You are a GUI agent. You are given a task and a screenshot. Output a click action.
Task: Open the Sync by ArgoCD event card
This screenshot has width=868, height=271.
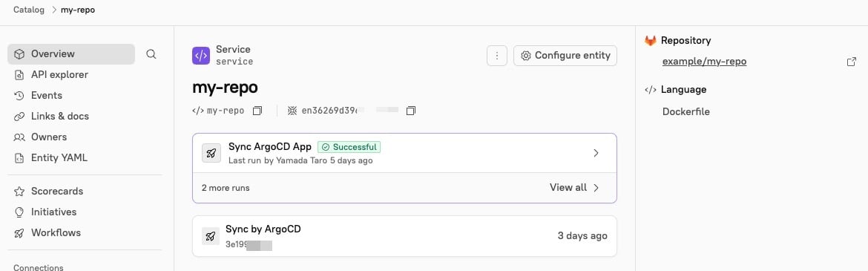click(x=404, y=236)
